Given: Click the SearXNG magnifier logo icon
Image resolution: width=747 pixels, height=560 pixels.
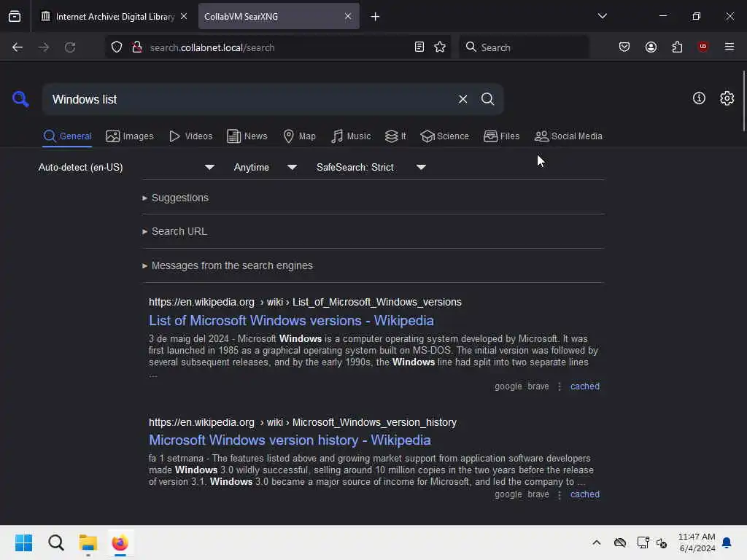Looking at the screenshot, I should (x=20, y=99).
